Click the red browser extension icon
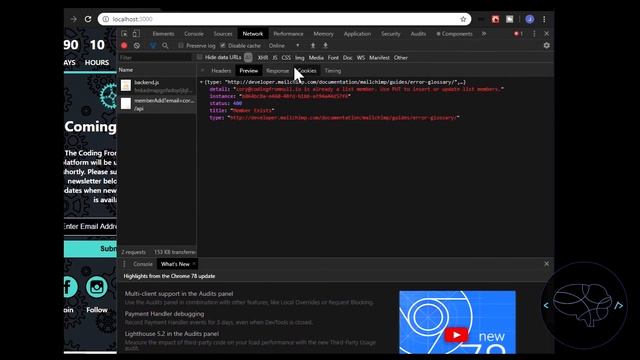Screen dimensions: 640x360 [x=496, y=19]
